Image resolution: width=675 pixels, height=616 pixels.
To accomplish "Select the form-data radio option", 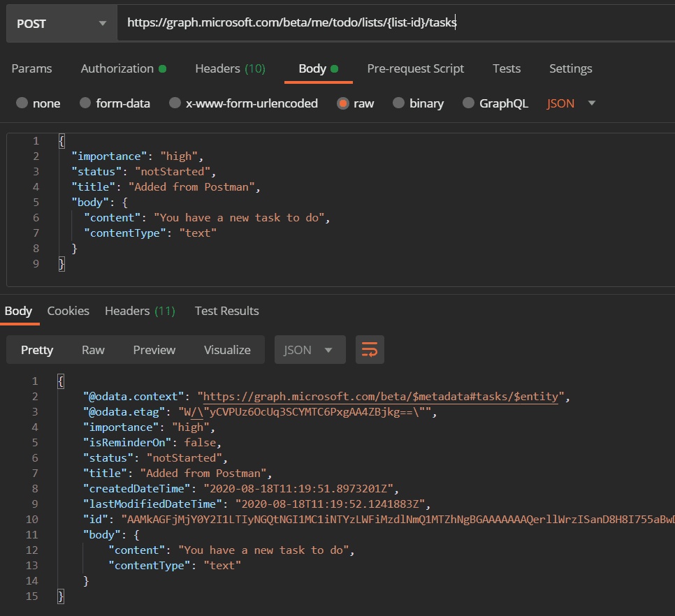I will 85,103.
